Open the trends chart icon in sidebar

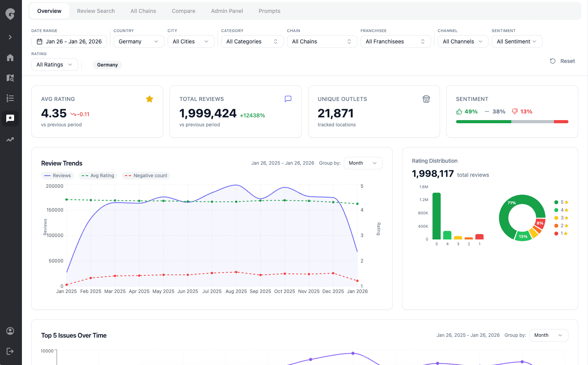pos(10,139)
